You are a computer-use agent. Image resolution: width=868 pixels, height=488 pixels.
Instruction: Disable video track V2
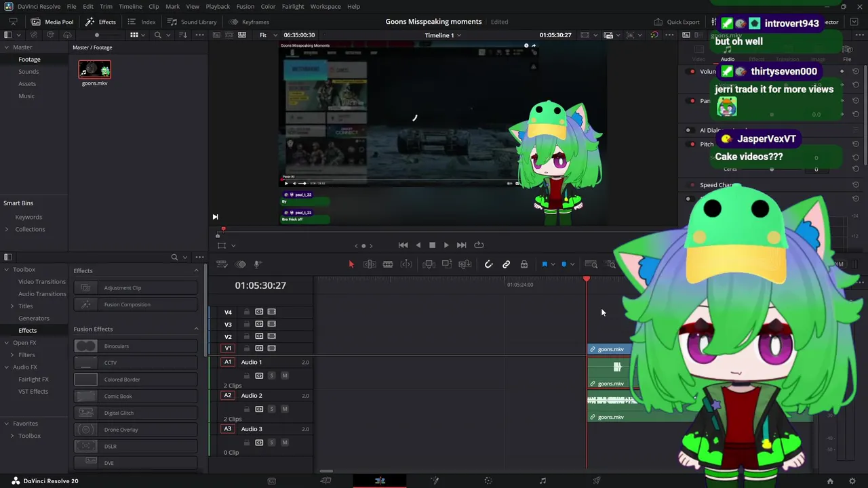pos(271,336)
